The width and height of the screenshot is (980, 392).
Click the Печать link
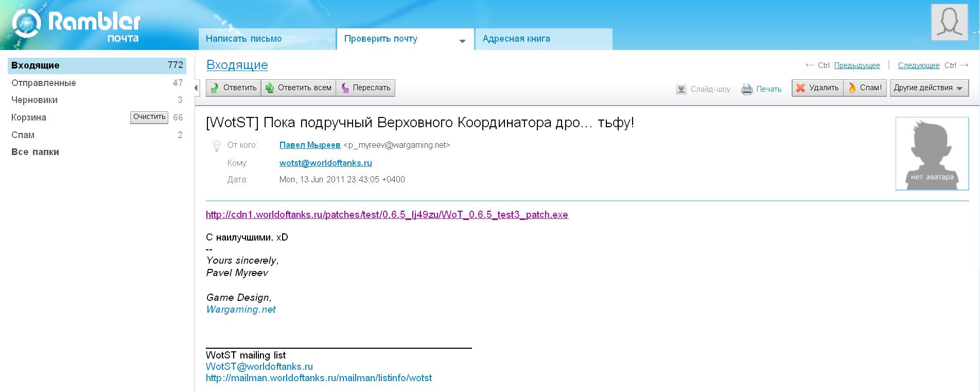(769, 90)
